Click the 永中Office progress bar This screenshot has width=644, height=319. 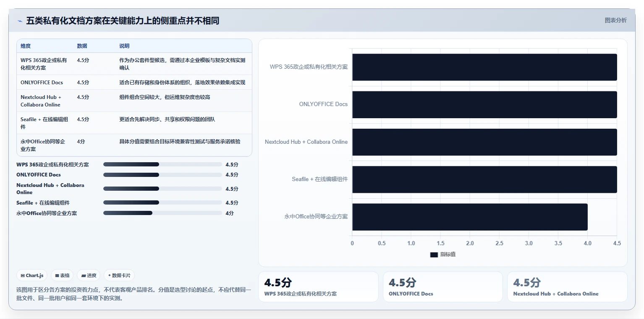(x=162, y=213)
